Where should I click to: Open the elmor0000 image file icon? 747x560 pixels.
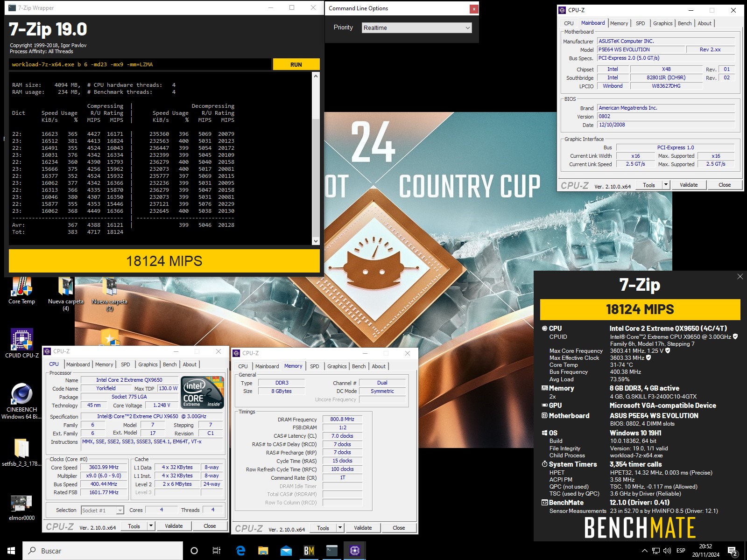coord(21,507)
